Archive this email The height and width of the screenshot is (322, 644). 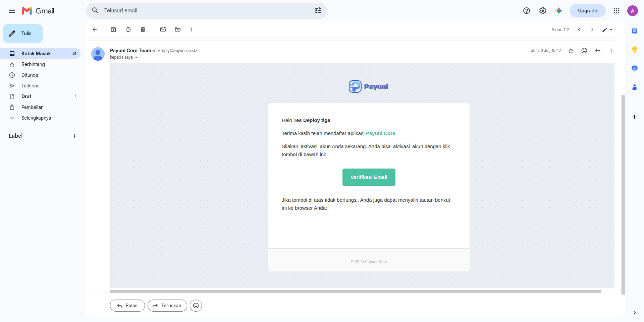coord(113,29)
